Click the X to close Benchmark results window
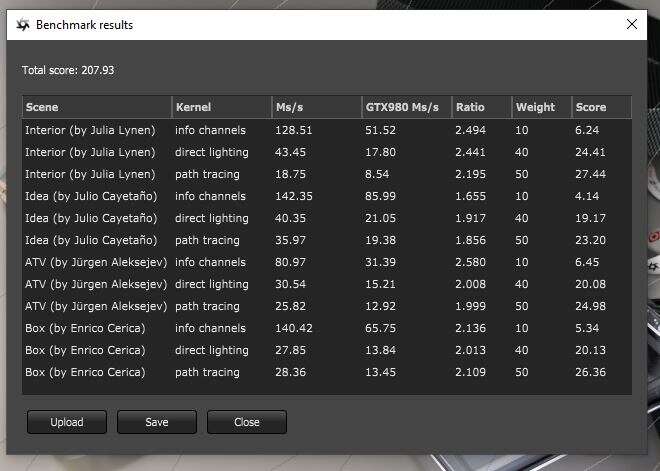Image resolution: width=660 pixels, height=471 pixels. [631, 24]
